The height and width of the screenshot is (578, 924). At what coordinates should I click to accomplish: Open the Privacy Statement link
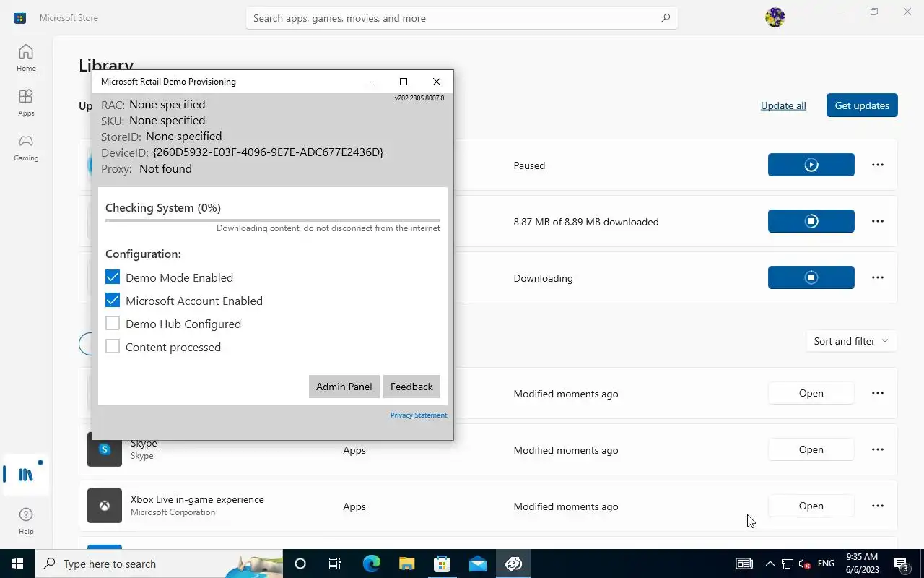tap(419, 415)
